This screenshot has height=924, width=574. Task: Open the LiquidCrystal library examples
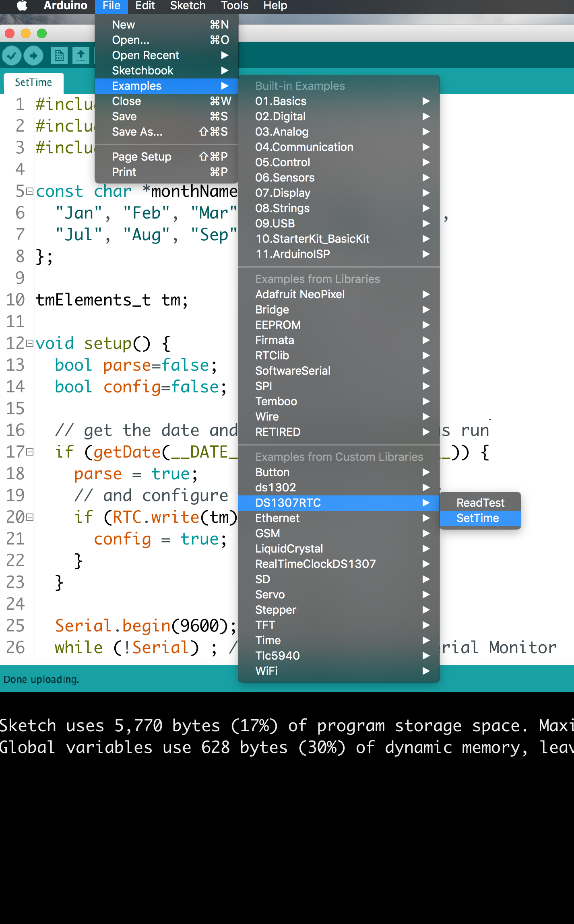click(339, 549)
